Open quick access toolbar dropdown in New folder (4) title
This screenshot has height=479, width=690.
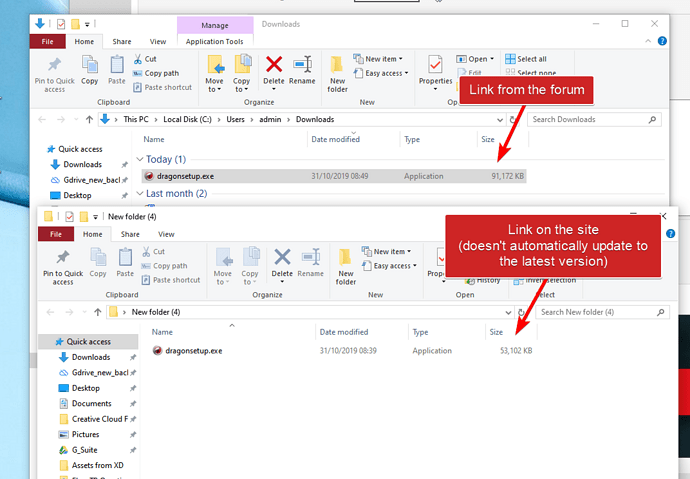95,217
